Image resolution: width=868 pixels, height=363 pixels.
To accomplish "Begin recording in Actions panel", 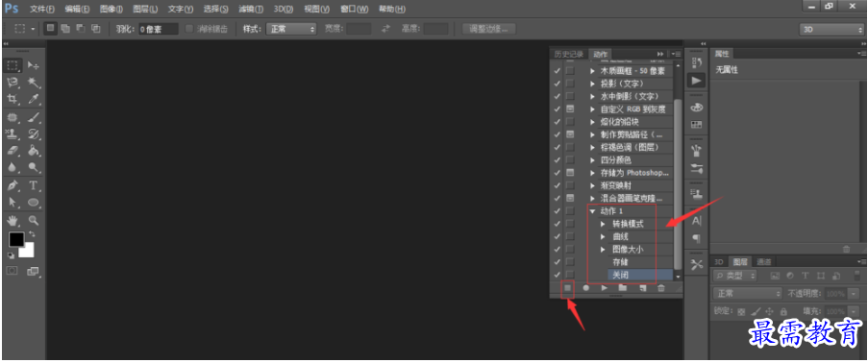I will tap(585, 288).
